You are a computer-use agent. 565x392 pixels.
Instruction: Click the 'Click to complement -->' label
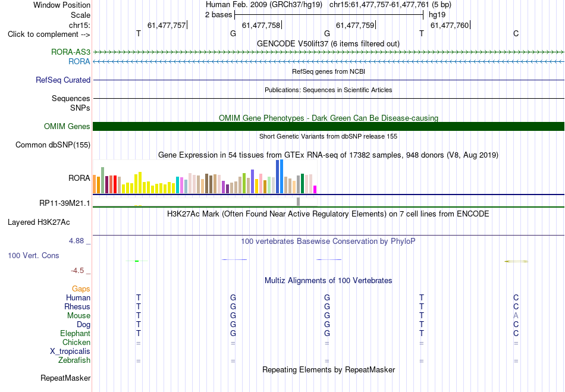tap(49, 35)
